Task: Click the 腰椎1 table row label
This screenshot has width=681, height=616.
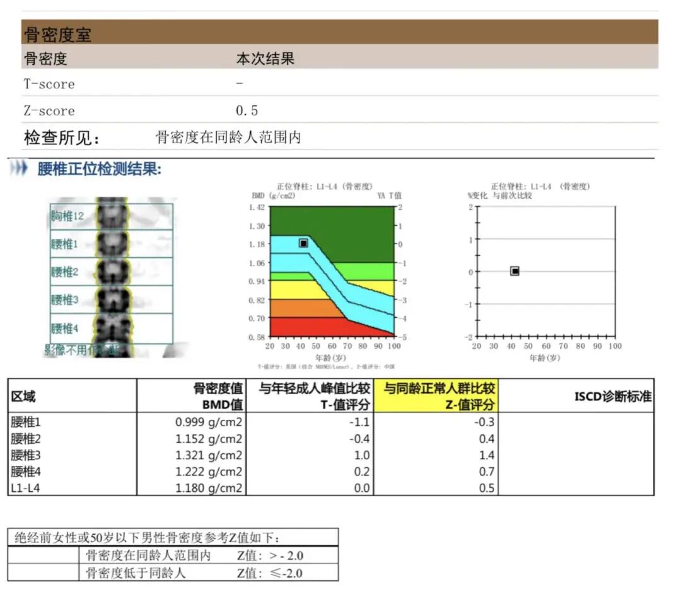Action: (26, 422)
